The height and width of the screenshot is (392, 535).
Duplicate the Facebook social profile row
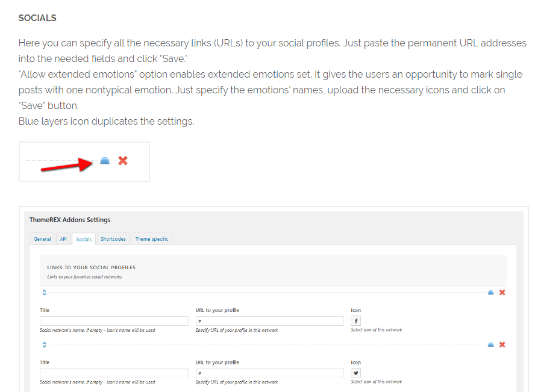(x=490, y=293)
